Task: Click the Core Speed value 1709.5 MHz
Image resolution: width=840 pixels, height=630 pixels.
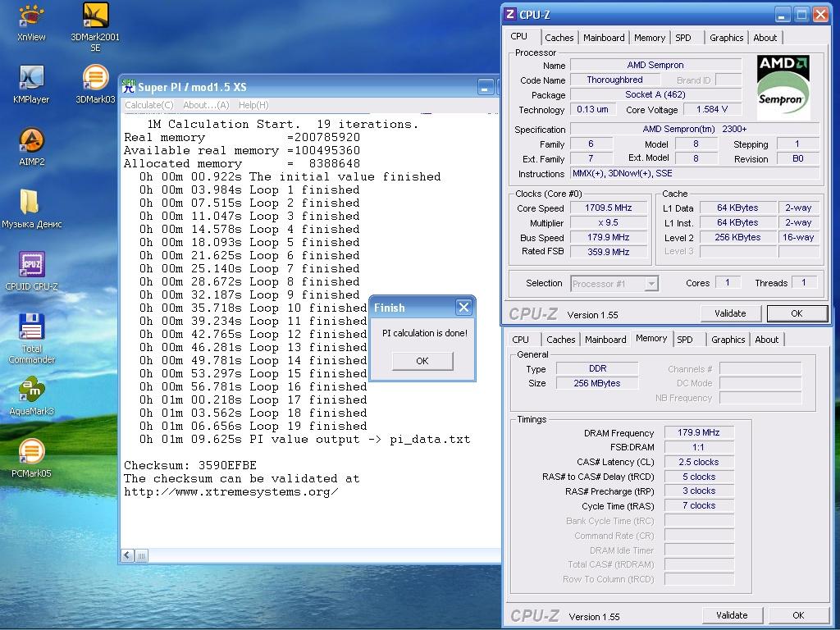Action: tap(608, 208)
